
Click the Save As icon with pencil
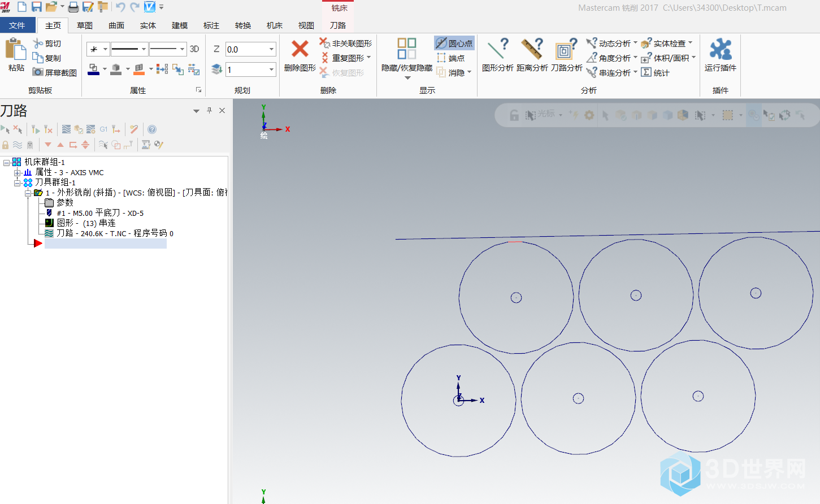(88, 7)
